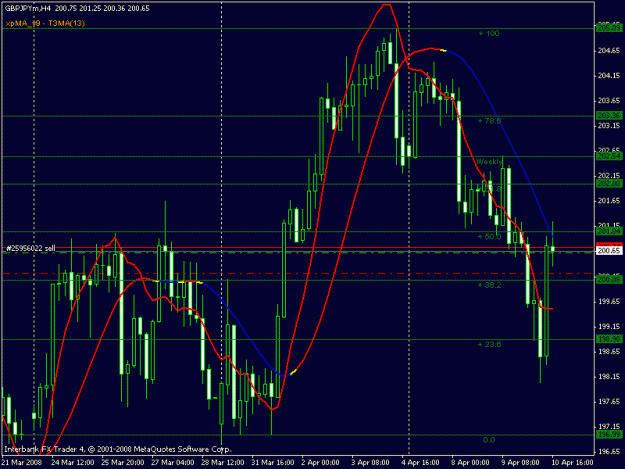This screenshot has width=625, height=469.
Task: Click the 199.15 price axis value
Action: pyautogui.click(x=609, y=326)
